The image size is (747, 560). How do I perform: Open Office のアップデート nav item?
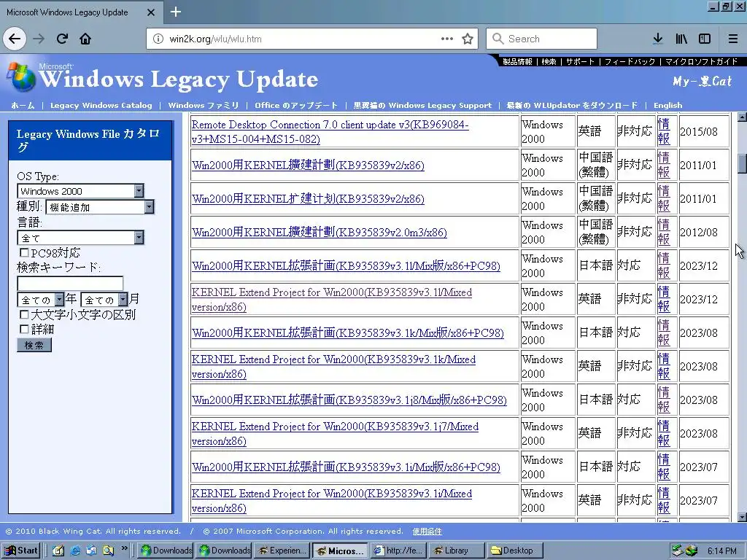[x=296, y=105]
